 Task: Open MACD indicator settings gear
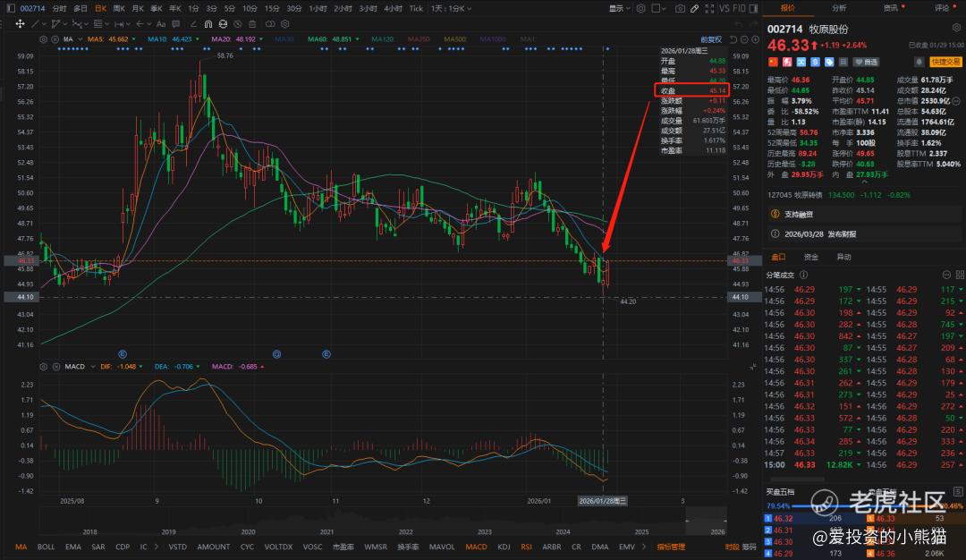pyautogui.click(x=43, y=367)
